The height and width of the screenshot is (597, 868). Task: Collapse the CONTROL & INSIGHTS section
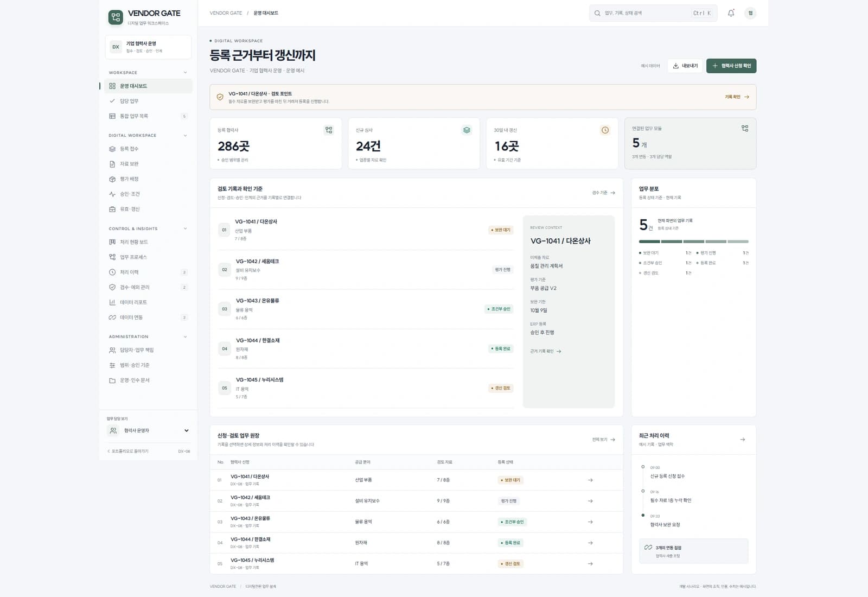(185, 229)
